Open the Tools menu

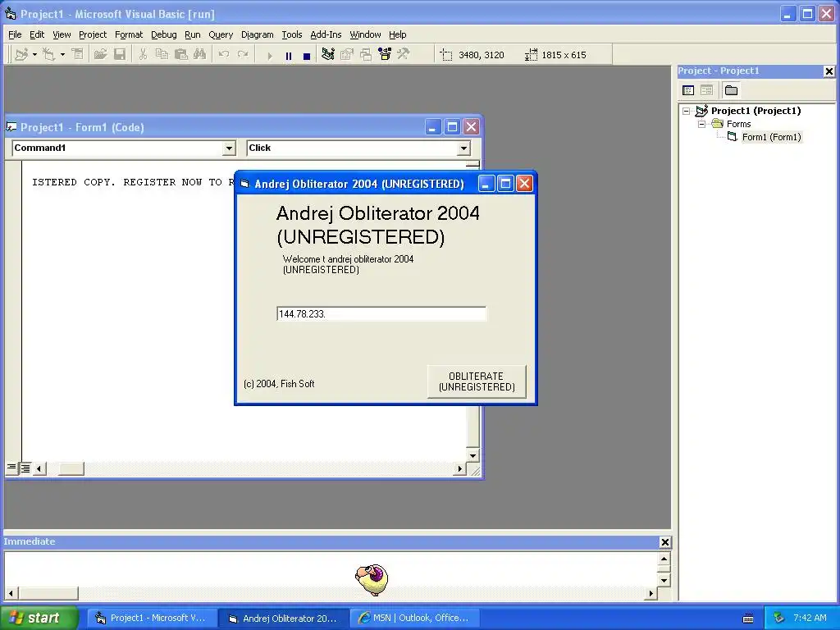[292, 34]
